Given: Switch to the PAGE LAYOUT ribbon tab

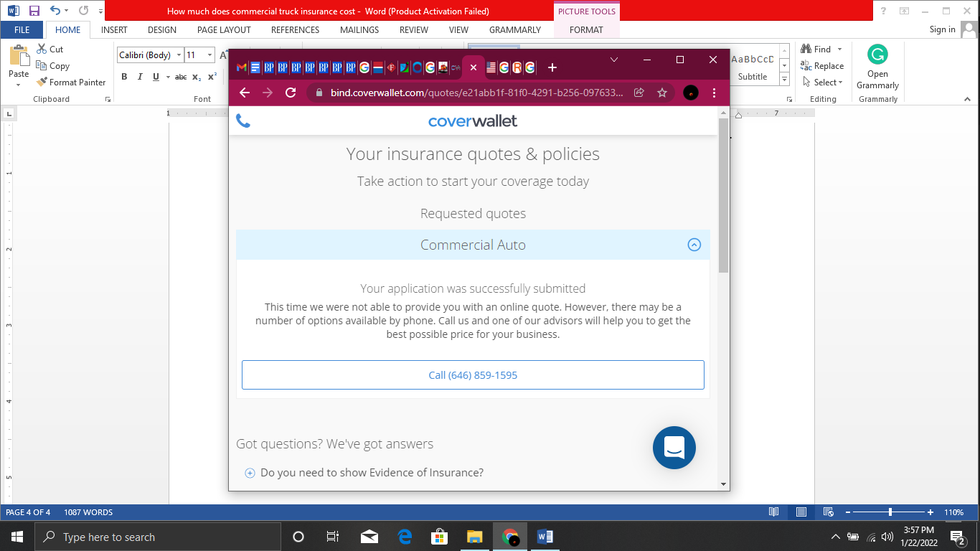Looking at the screenshot, I should coord(224,30).
